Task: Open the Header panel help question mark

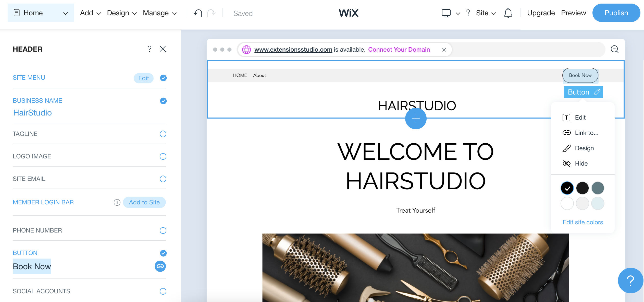Action: [x=150, y=49]
